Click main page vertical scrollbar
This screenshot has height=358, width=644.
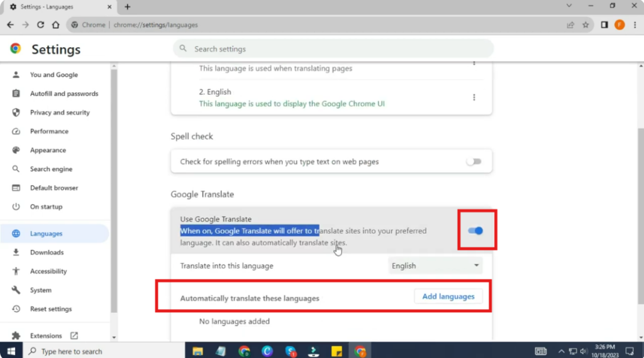(x=641, y=215)
